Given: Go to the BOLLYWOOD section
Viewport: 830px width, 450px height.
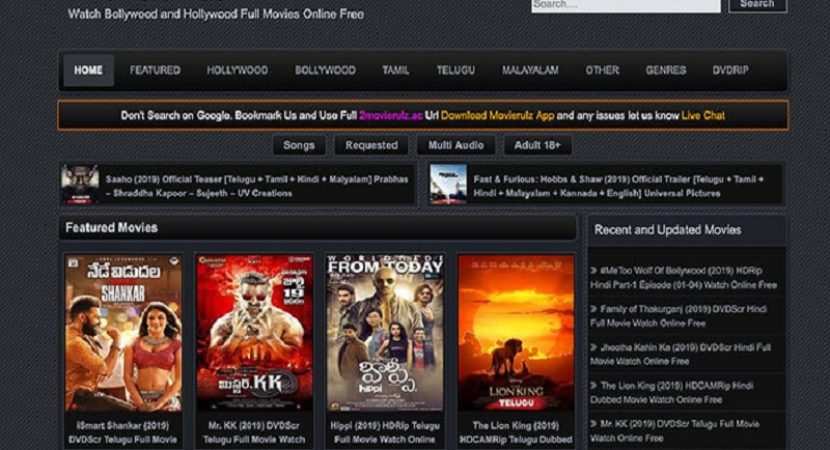Looking at the screenshot, I should [325, 70].
